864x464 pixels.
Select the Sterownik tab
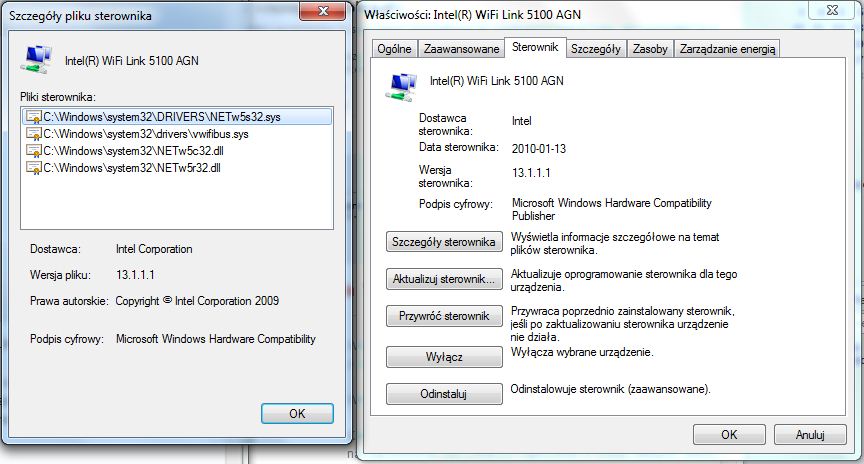point(535,47)
